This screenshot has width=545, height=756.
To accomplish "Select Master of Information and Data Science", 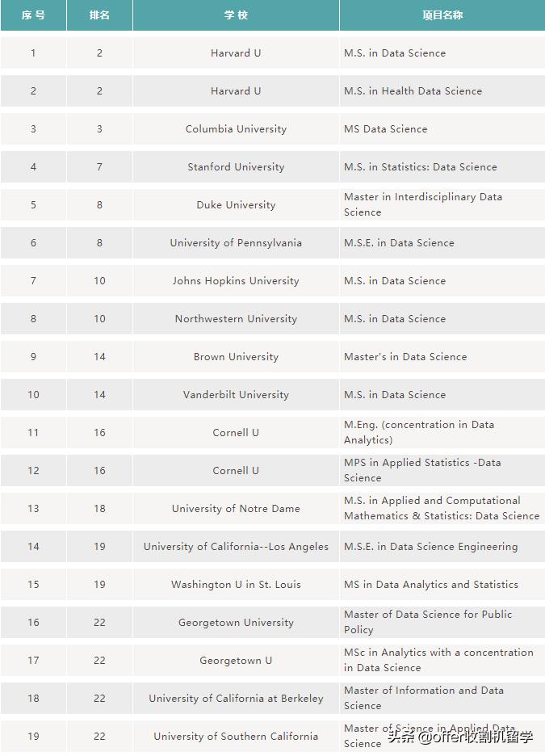I will pos(424,698).
